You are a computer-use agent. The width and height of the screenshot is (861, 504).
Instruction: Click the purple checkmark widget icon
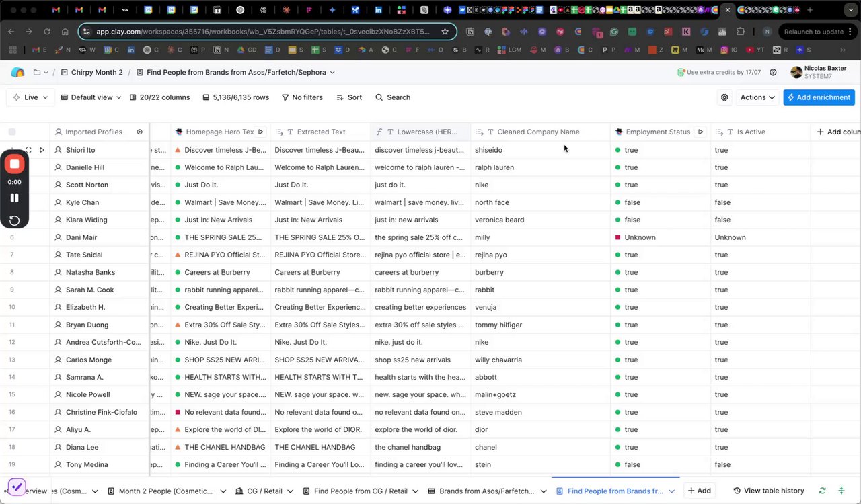pyautogui.click(x=16, y=487)
